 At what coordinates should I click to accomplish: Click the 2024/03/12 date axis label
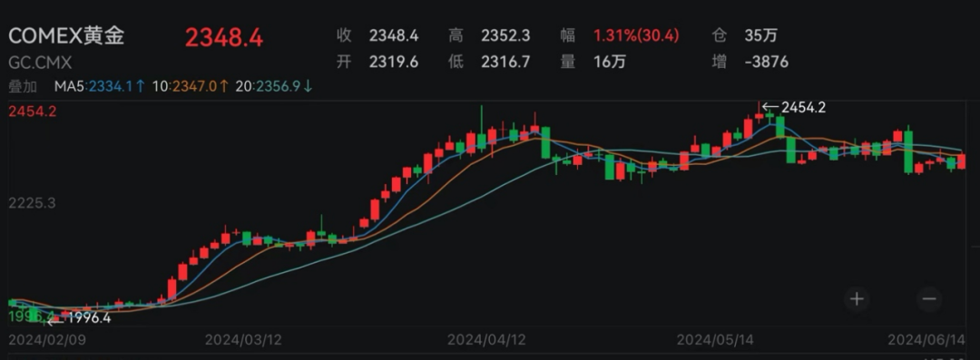pos(245,340)
